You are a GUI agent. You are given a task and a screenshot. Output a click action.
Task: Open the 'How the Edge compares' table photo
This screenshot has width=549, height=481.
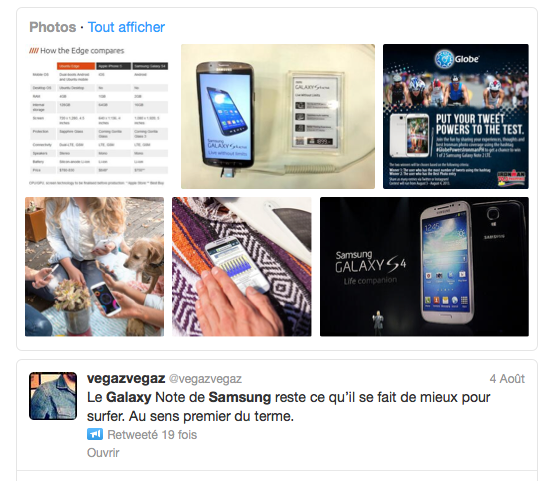pyautogui.click(x=98, y=116)
